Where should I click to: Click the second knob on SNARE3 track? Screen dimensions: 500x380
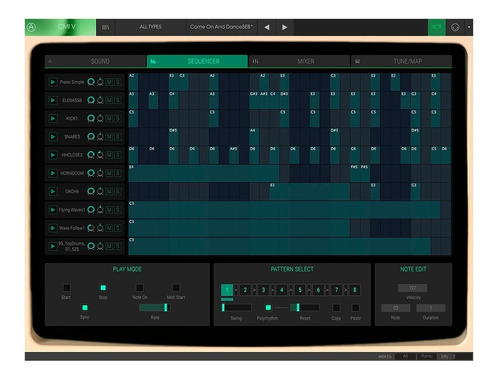click(x=100, y=137)
